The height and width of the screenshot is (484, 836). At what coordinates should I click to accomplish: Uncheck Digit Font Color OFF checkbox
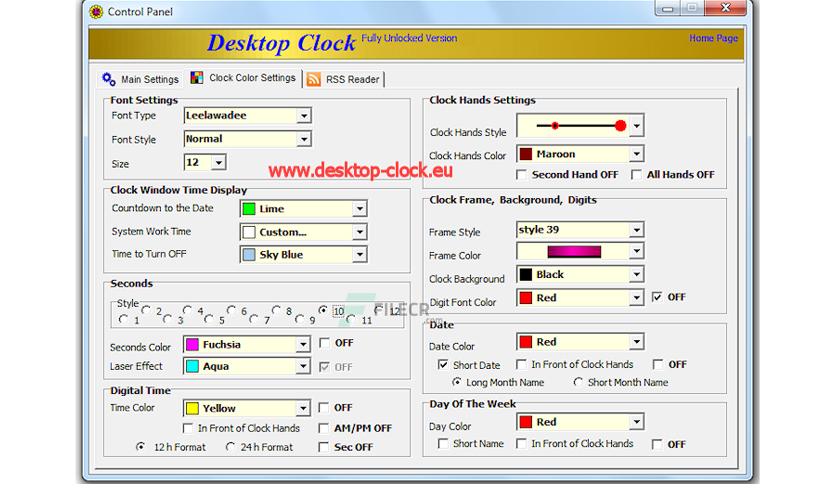coord(657,297)
